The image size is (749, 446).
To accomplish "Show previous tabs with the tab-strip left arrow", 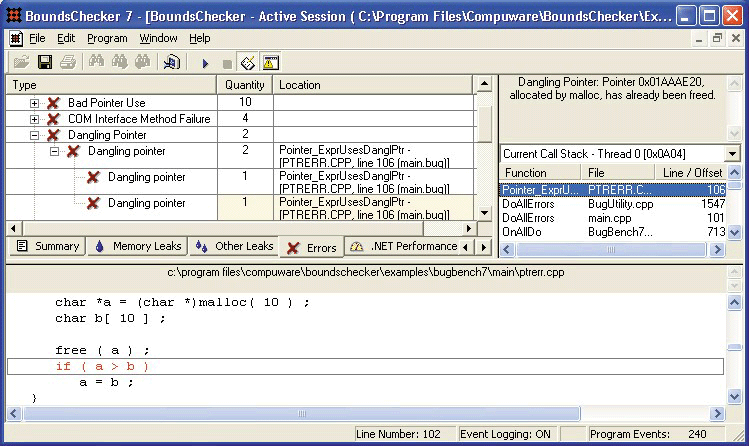I will coord(466,247).
